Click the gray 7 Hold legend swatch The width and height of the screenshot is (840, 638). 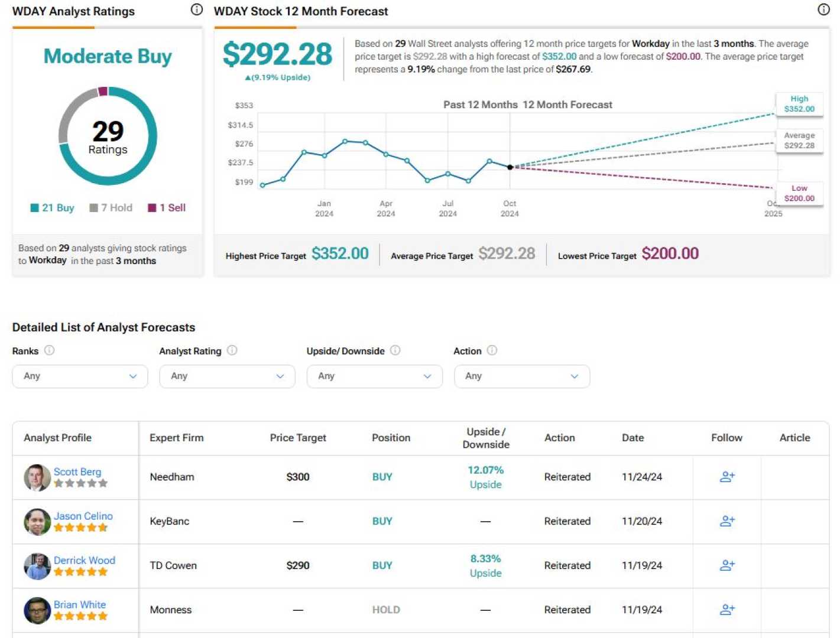coord(93,208)
